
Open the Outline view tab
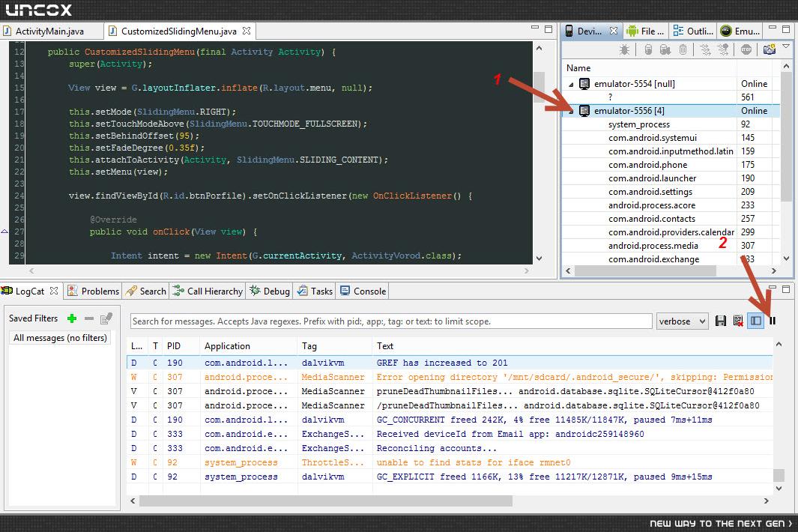[693, 31]
